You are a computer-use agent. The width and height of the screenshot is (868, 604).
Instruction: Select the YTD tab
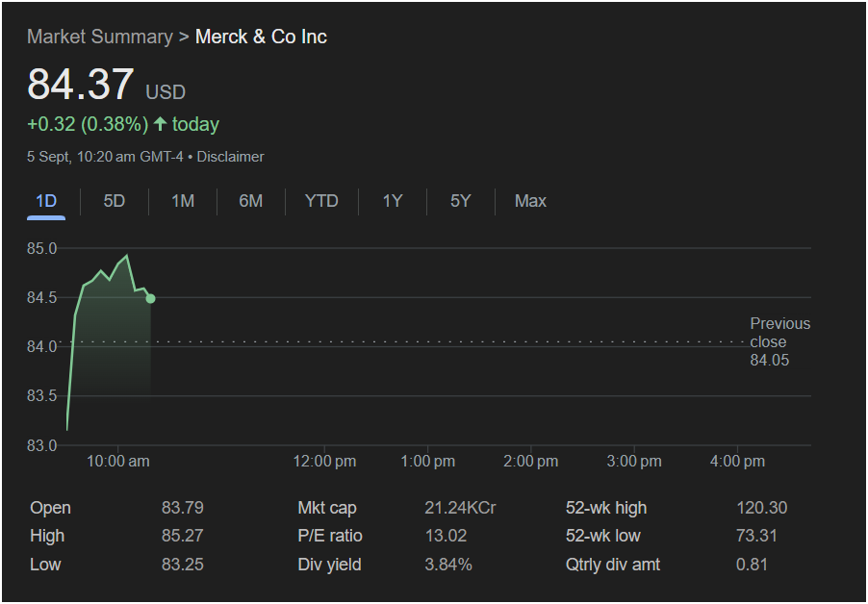pos(321,201)
